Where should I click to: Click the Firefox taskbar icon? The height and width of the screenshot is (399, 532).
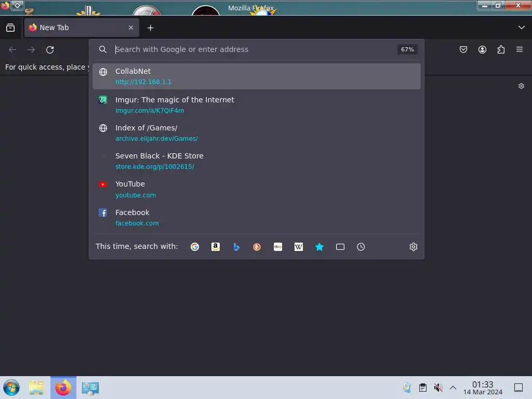63,388
